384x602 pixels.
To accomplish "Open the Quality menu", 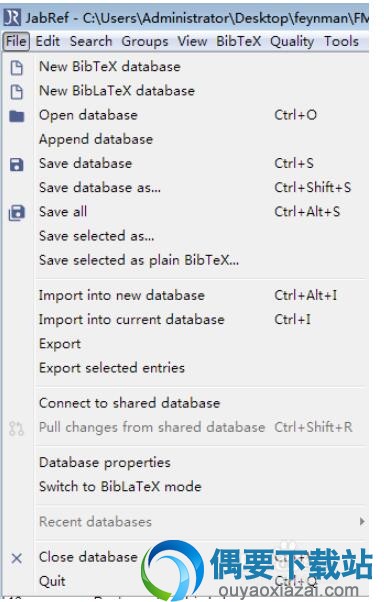I will [x=292, y=41].
